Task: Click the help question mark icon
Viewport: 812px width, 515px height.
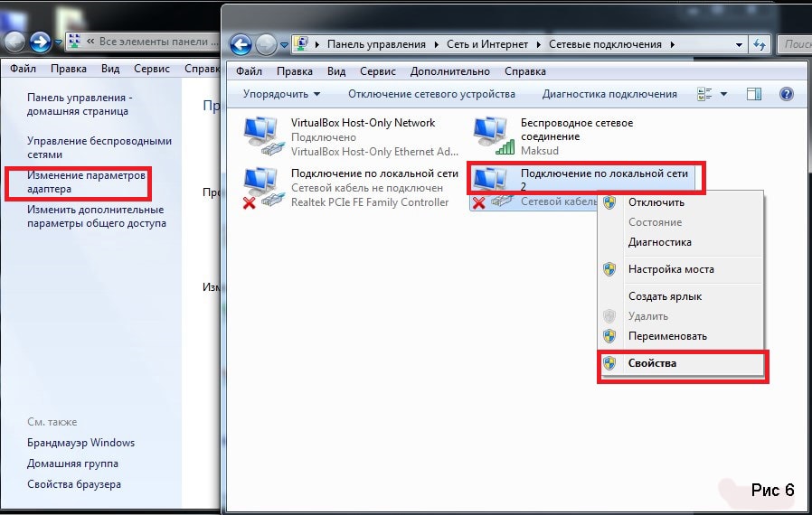Action: (786, 94)
